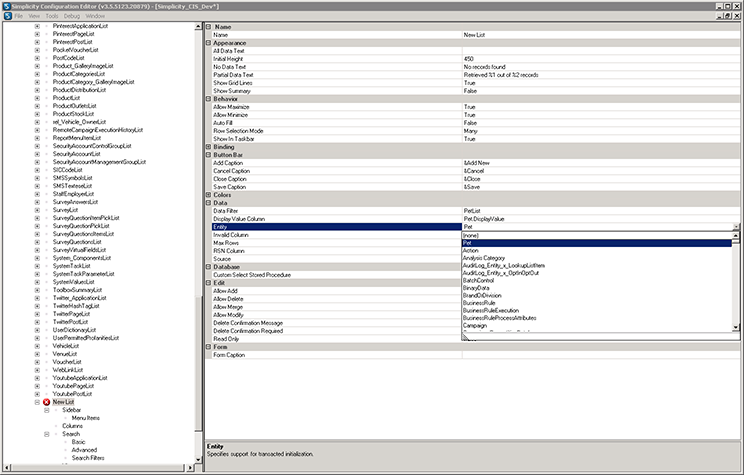The width and height of the screenshot is (744, 475).
Task: Close the Entity dropdown with its arrow button
Action: click(x=736, y=227)
